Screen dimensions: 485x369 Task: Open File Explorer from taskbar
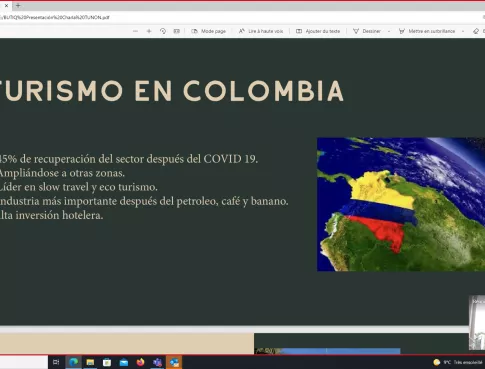tap(90, 362)
